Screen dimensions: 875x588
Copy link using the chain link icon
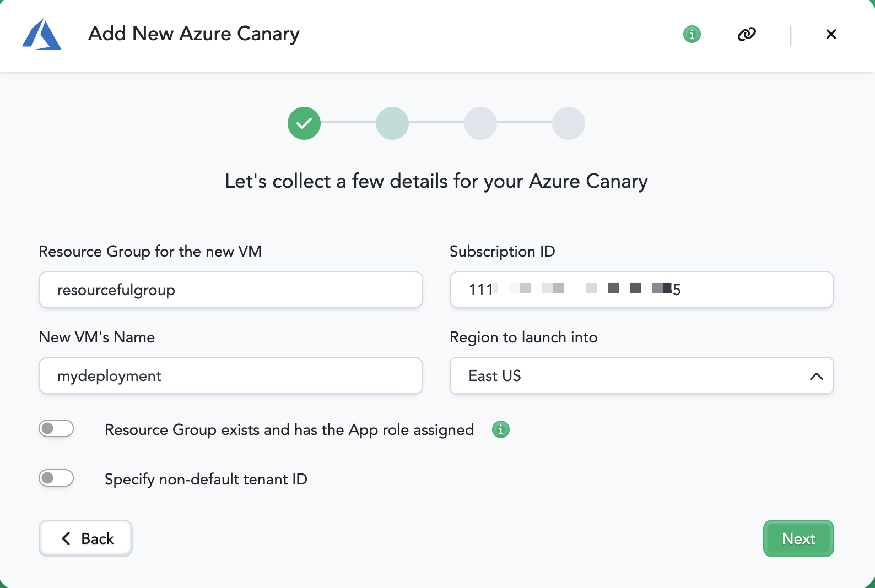(x=747, y=34)
